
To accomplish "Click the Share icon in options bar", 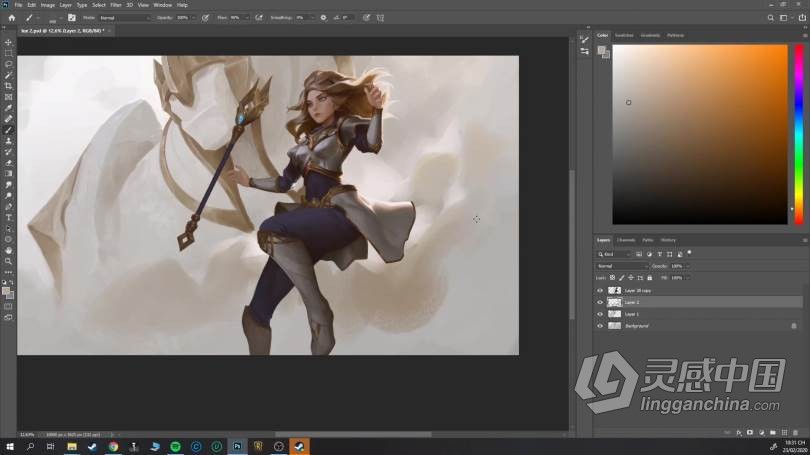I will pos(802,18).
